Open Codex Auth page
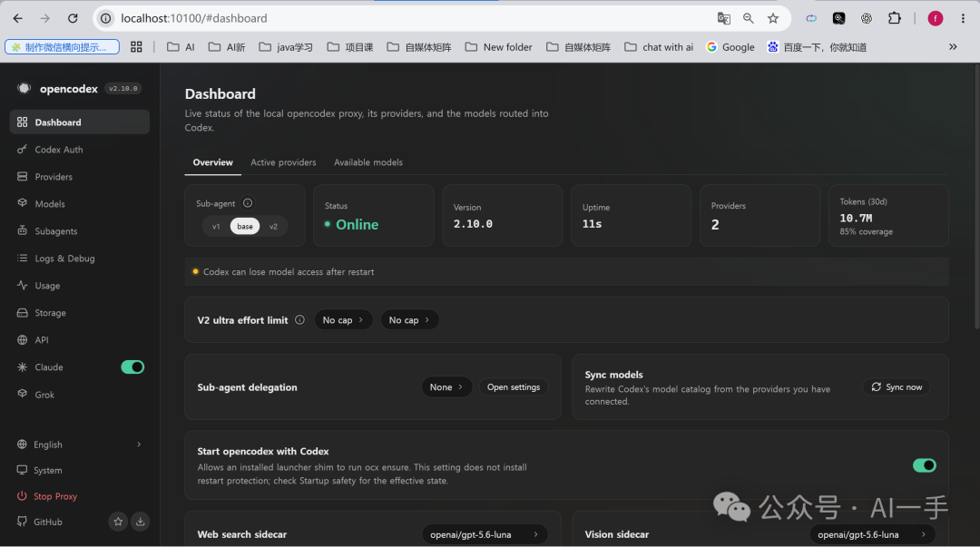 click(x=79, y=150)
